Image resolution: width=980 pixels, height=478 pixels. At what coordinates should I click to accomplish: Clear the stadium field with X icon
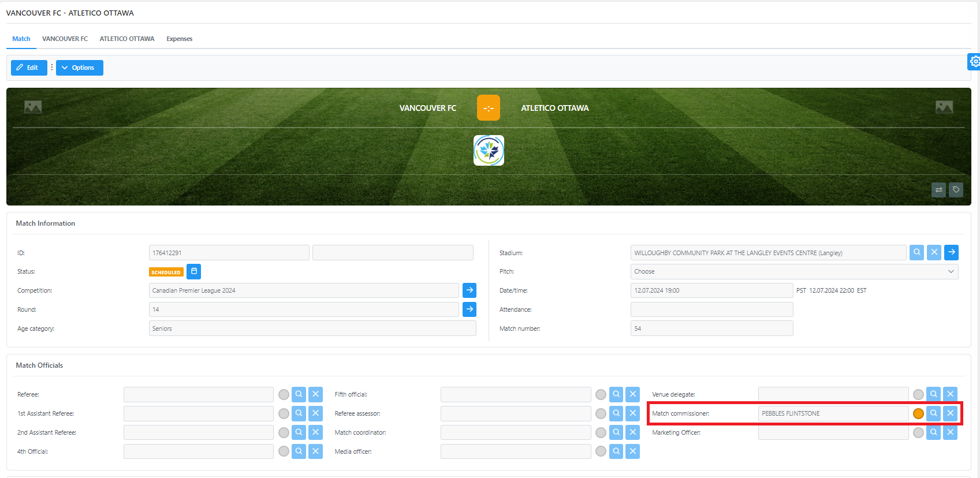tap(934, 252)
